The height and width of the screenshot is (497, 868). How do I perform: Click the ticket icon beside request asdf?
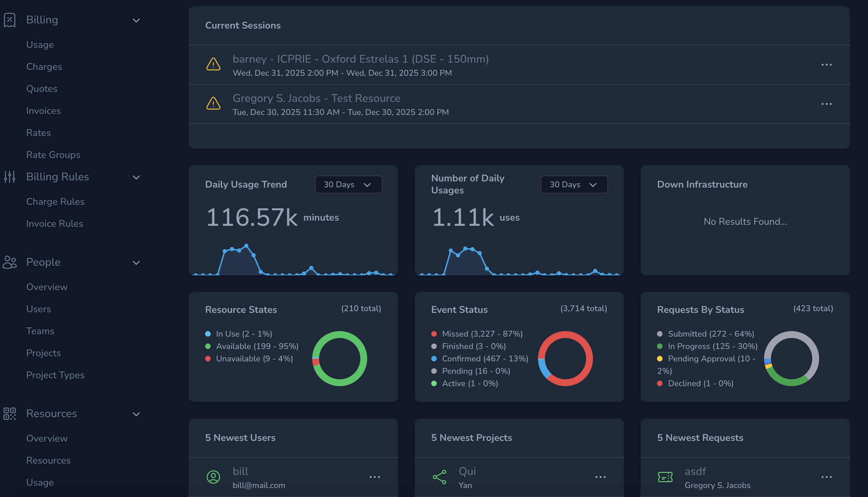click(x=665, y=477)
